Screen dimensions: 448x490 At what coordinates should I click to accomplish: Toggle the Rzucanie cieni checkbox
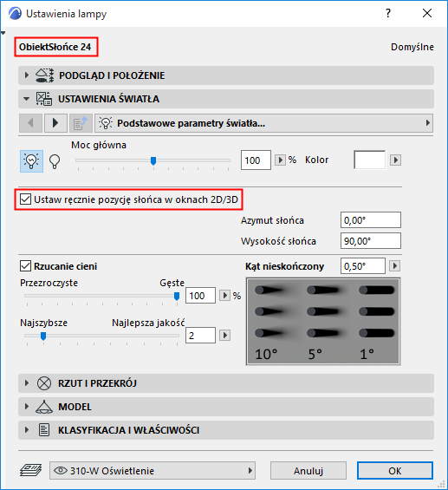point(25,266)
